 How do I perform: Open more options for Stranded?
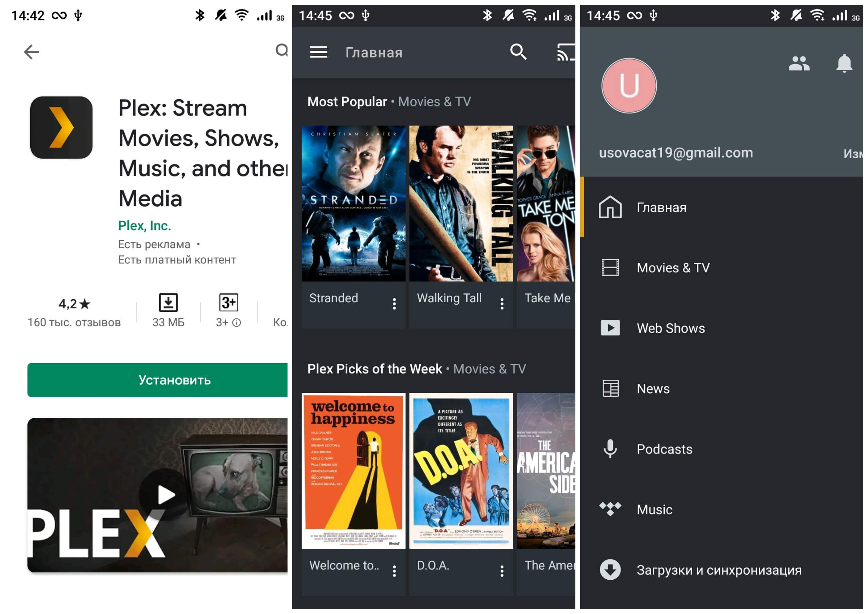click(394, 304)
